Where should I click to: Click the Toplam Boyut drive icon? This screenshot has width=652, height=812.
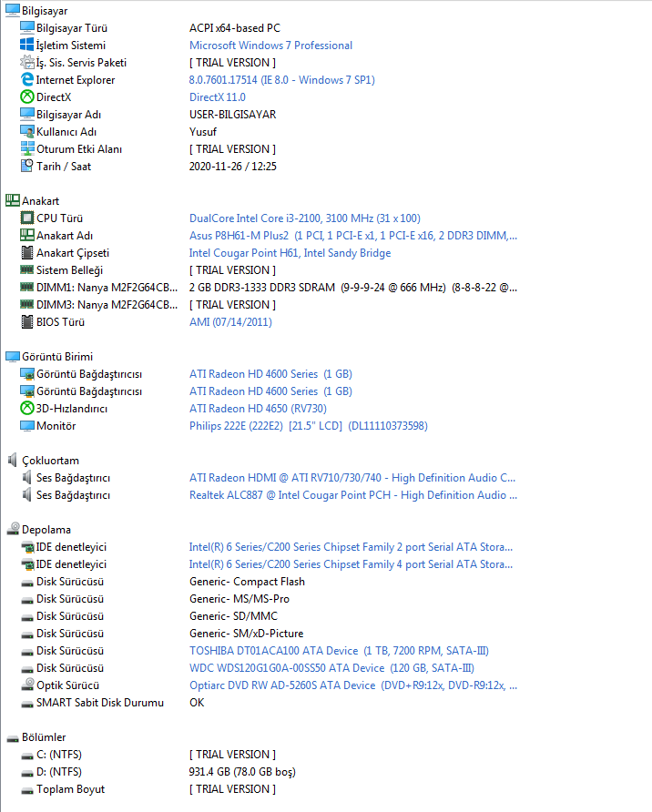pos(27,790)
